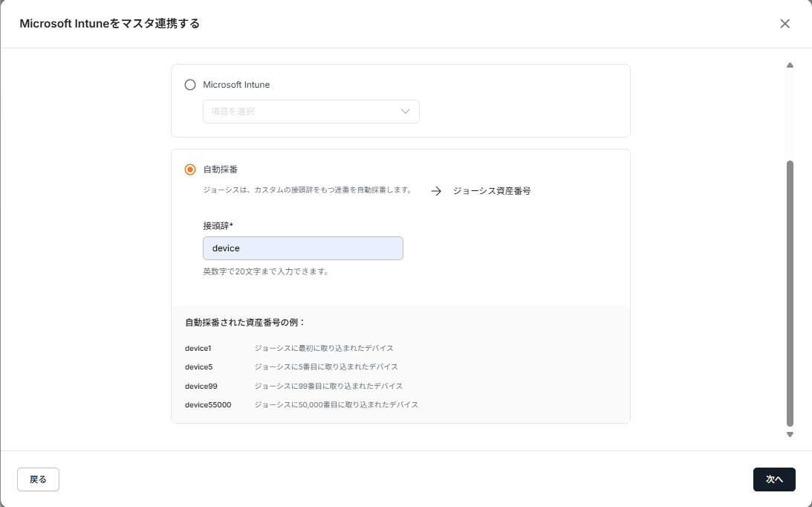Click the 'Microsoft Intune' option label text
This screenshot has width=812, height=507.
[236, 85]
